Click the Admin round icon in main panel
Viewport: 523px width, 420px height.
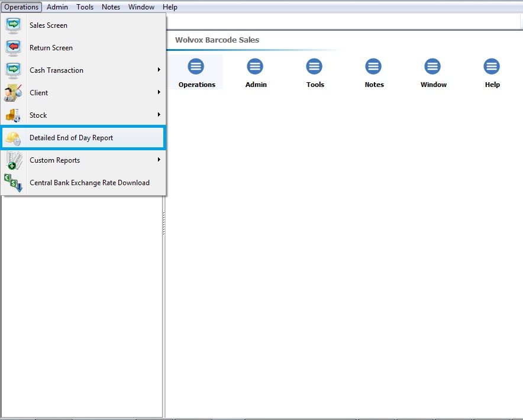(x=255, y=66)
